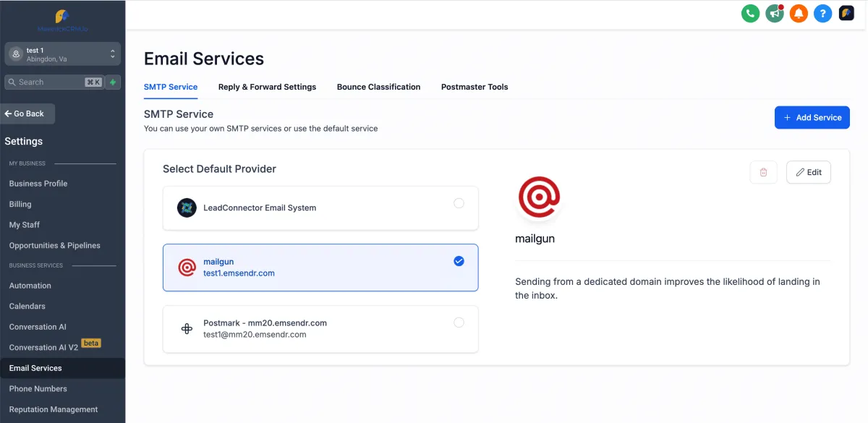Click the Add Service button
The image size is (868, 423).
[x=812, y=117]
